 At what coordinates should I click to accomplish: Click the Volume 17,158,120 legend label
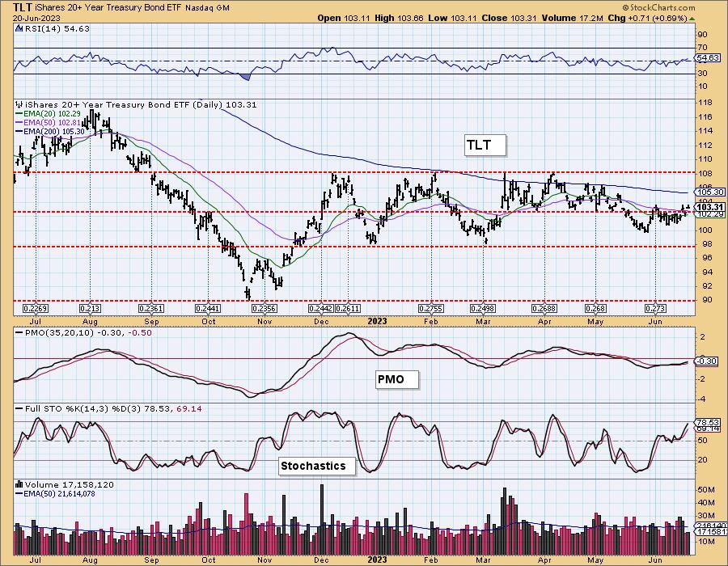(70, 484)
